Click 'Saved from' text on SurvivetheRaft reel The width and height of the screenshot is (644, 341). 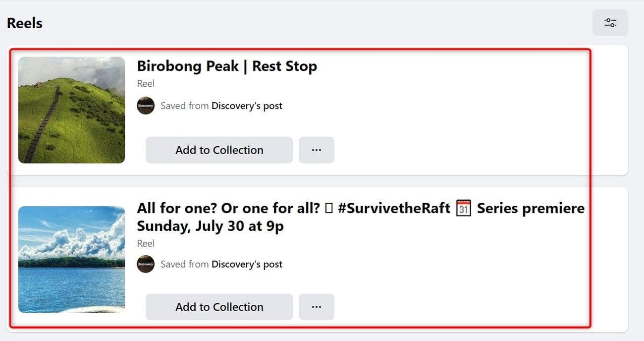(184, 264)
